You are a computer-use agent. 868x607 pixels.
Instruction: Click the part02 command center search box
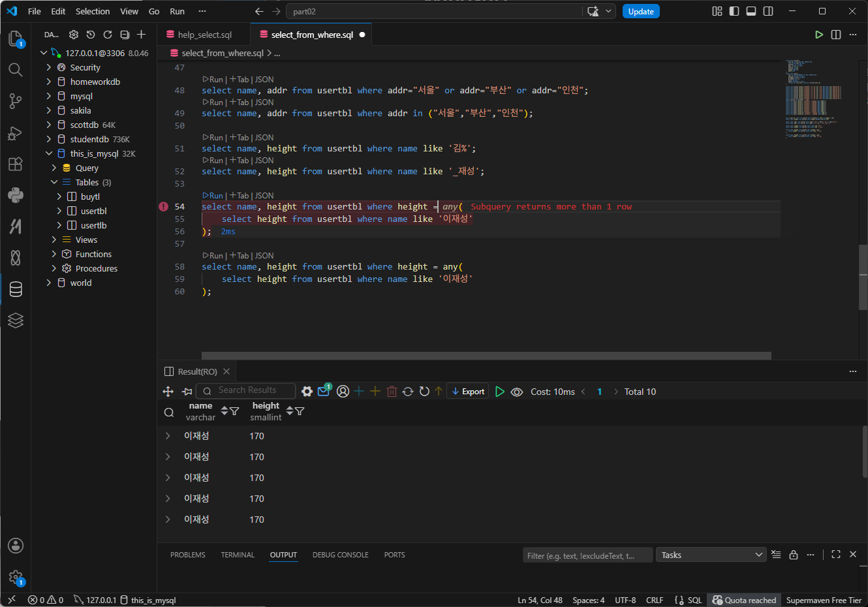(x=435, y=11)
